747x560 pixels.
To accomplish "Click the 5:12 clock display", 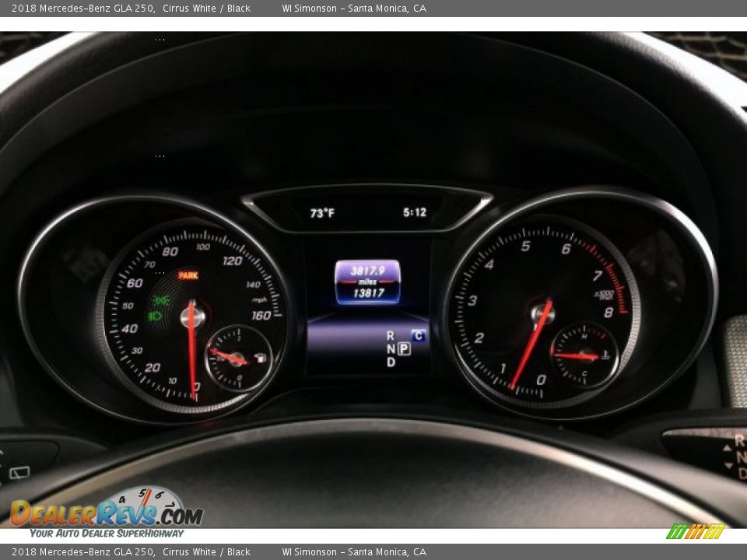I will (414, 212).
